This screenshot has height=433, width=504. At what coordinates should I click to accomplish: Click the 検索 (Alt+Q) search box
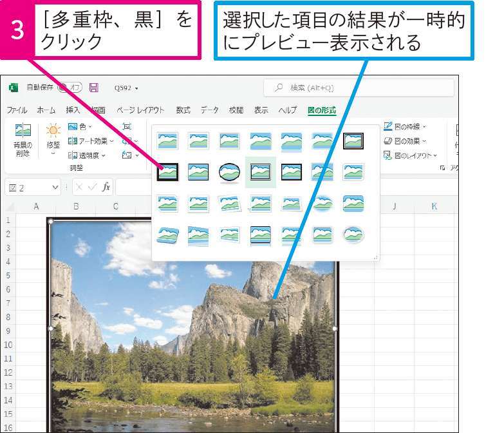(359, 88)
